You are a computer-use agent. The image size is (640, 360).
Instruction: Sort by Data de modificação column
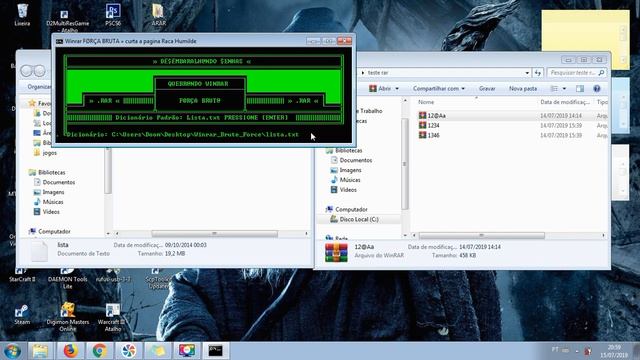[564, 102]
